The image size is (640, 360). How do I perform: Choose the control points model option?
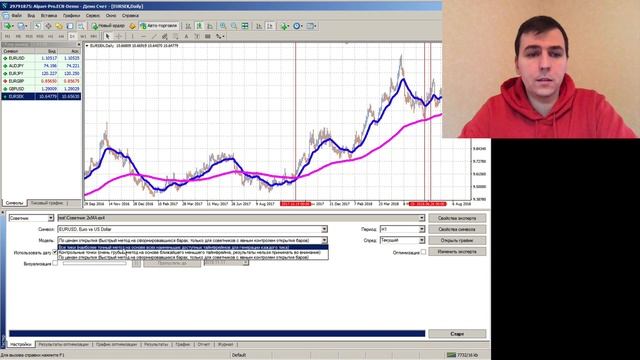pos(193,252)
